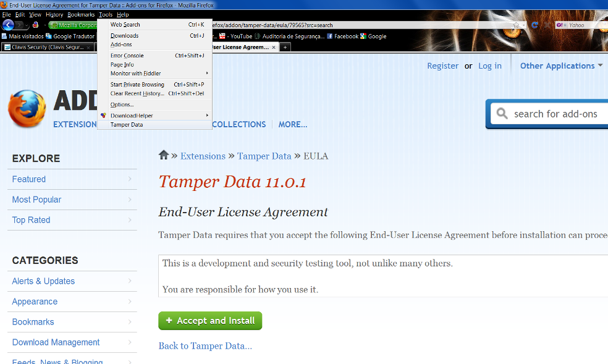
Task: Close the open Tools menu
Action: tap(106, 15)
